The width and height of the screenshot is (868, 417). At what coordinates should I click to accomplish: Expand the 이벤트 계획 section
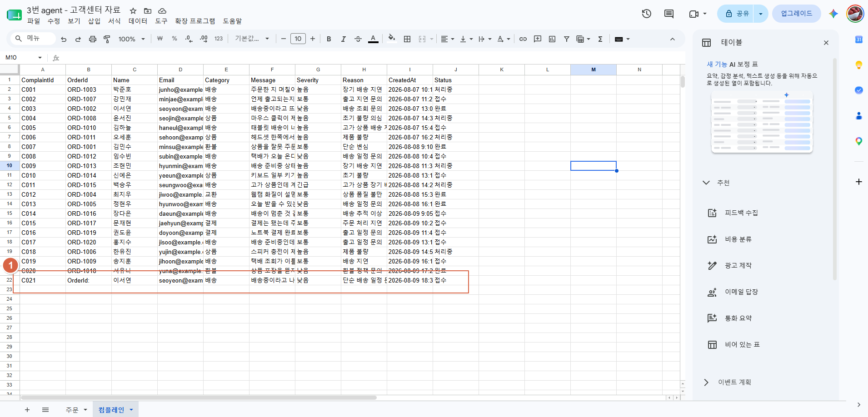tap(706, 382)
